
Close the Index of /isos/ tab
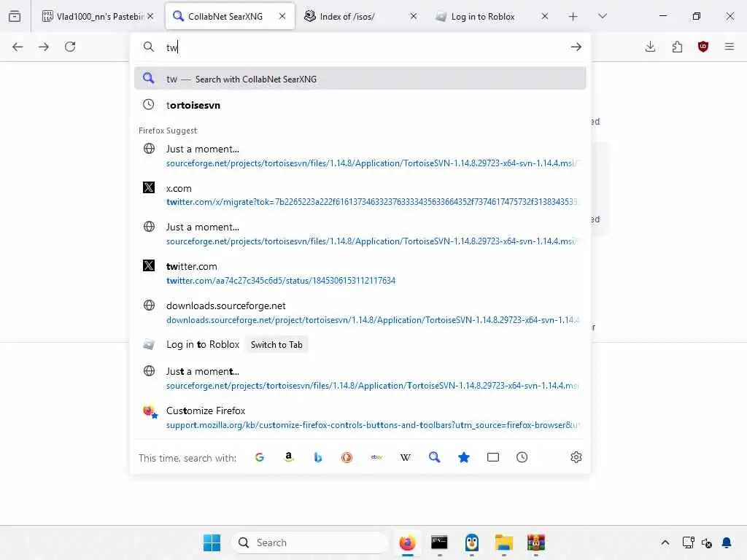(x=414, y=16)
